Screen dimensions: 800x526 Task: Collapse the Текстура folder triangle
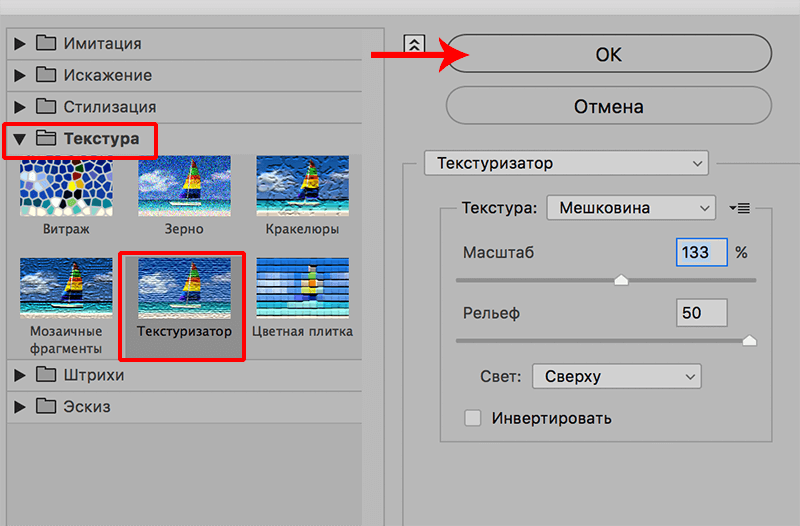(19, 139)
